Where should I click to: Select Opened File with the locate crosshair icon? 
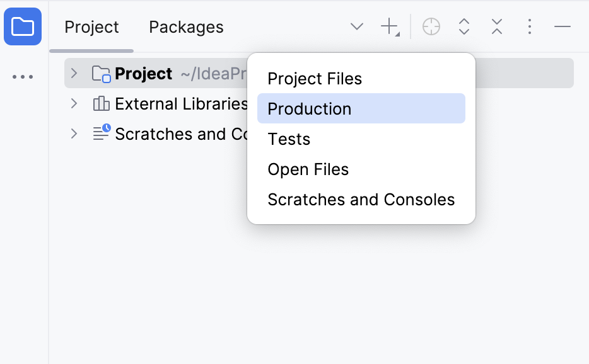click(x=431, y=26)
